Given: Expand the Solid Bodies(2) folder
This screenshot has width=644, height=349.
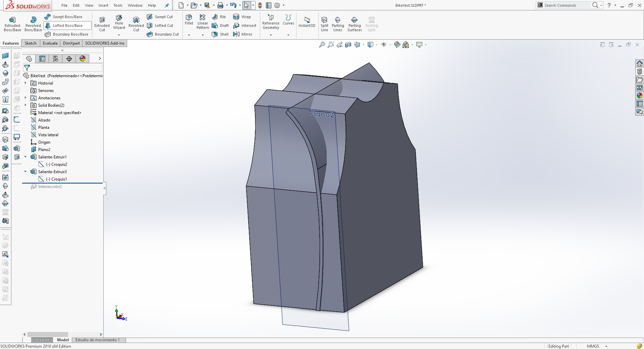Looking at the screenshot, I should point(25,105).
